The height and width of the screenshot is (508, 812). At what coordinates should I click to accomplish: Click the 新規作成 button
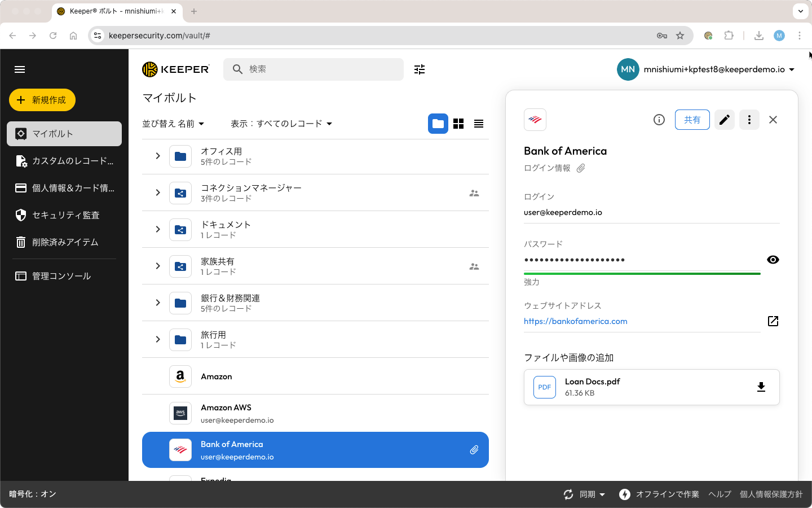[42, 100]
